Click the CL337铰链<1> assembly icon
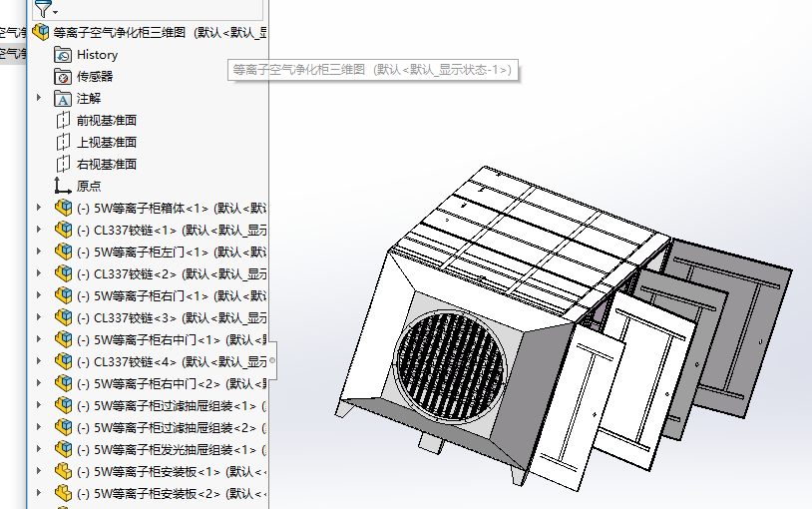 click(63, 230)
